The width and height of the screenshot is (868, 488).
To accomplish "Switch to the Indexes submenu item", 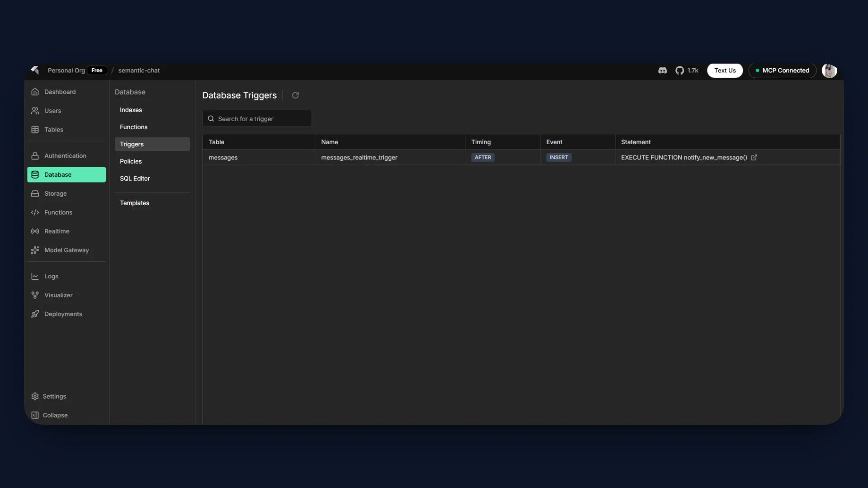I will tap(131, 110).
